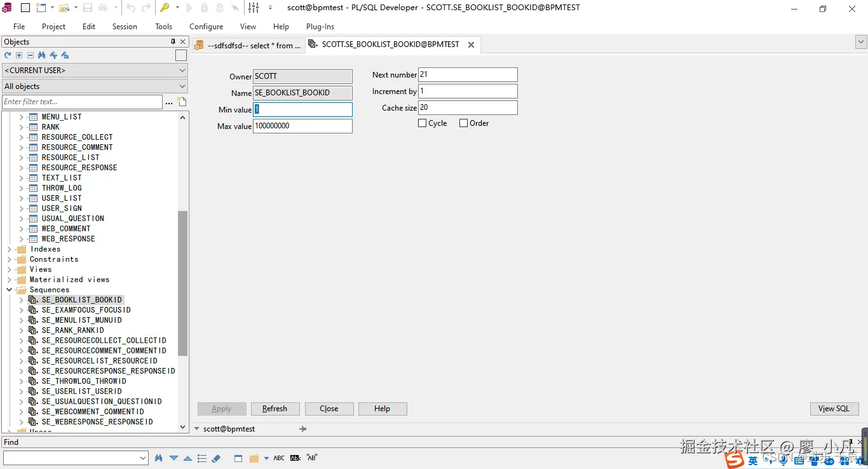Image resolution: width=868 pixels, height=469 pixels.
Task: Click the list results icon in Find bar
Action: [x=202, y=458]
